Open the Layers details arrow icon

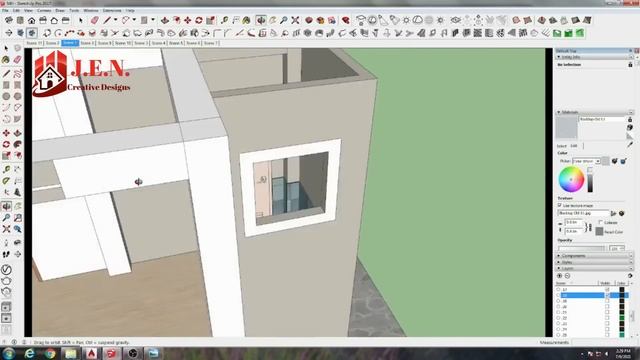630,276
